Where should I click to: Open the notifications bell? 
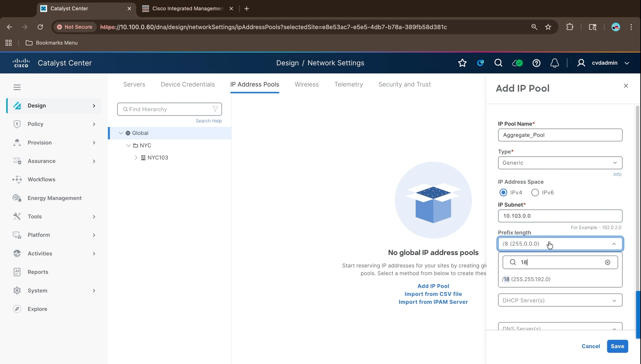coord(554,63)
